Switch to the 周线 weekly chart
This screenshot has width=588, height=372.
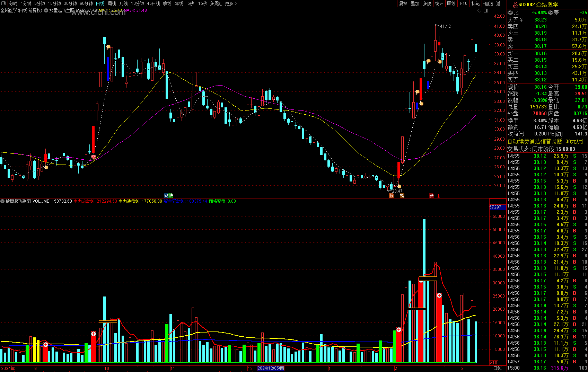pyautogui.click(x=112, y=3)
